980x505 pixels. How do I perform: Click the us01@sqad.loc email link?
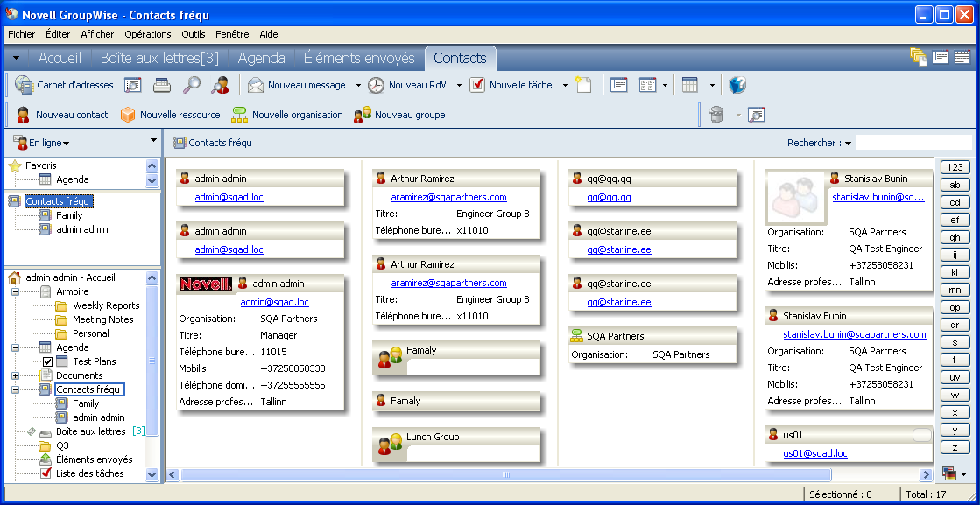point(815,454)
